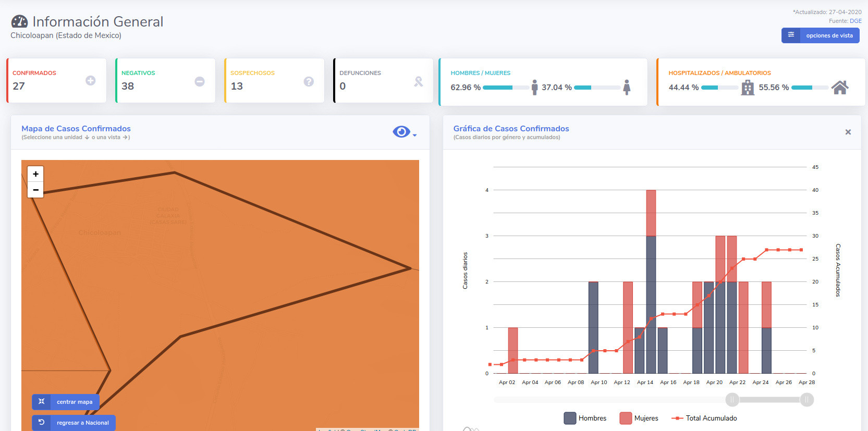
Task: Click the ribbon icon in Defunciones card
Action: click(x=418, y=81)
